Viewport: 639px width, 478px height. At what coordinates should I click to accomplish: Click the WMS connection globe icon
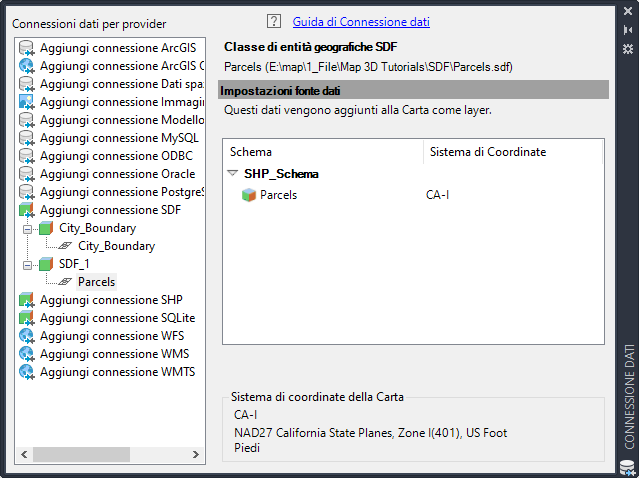coord(27,354)
